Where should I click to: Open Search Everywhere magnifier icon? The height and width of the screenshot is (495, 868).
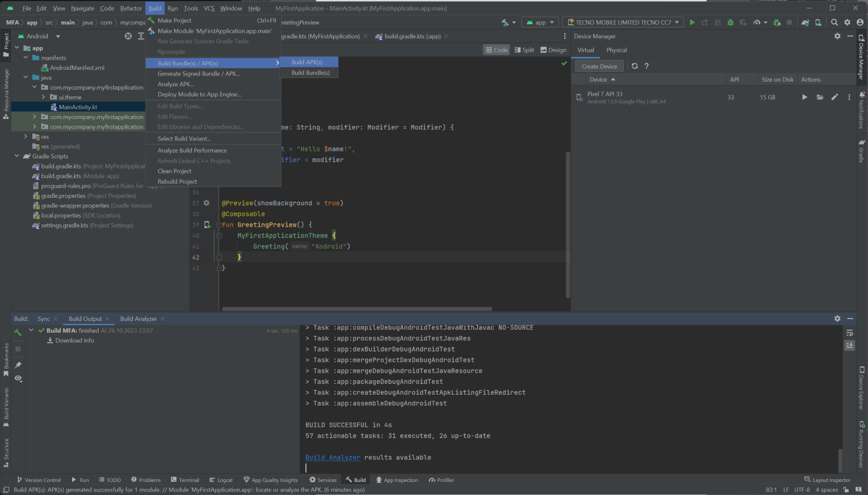pos(834,23)
